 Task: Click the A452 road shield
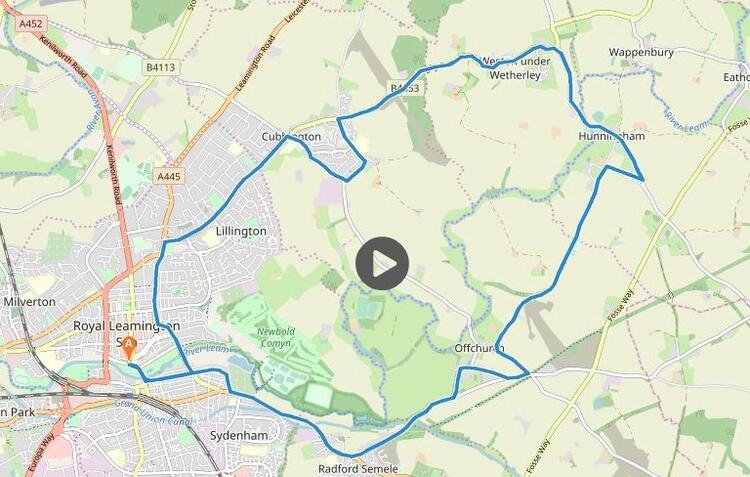[x=31, y=23]
